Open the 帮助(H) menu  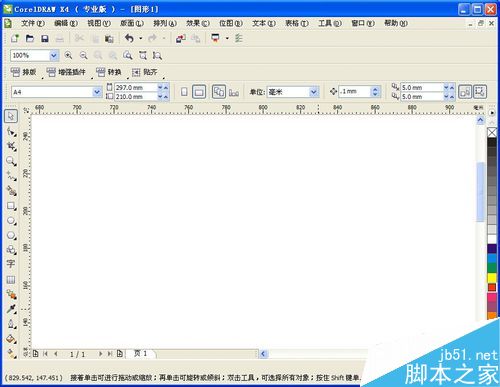point(396,23)
